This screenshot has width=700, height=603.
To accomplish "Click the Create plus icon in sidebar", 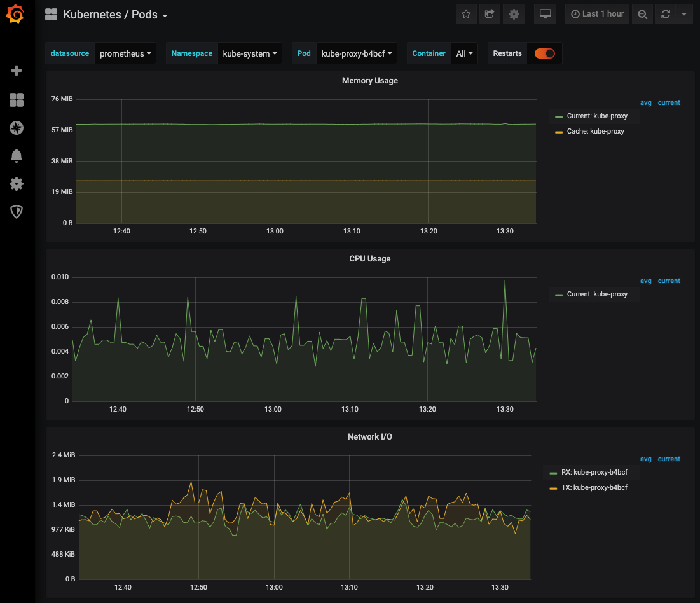I will coord(17,71).
